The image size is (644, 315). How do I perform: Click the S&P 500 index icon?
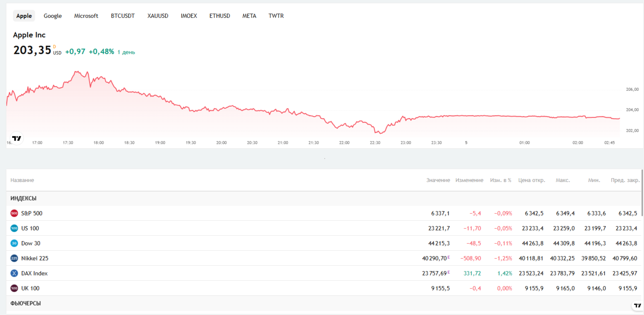coord(14,213)
